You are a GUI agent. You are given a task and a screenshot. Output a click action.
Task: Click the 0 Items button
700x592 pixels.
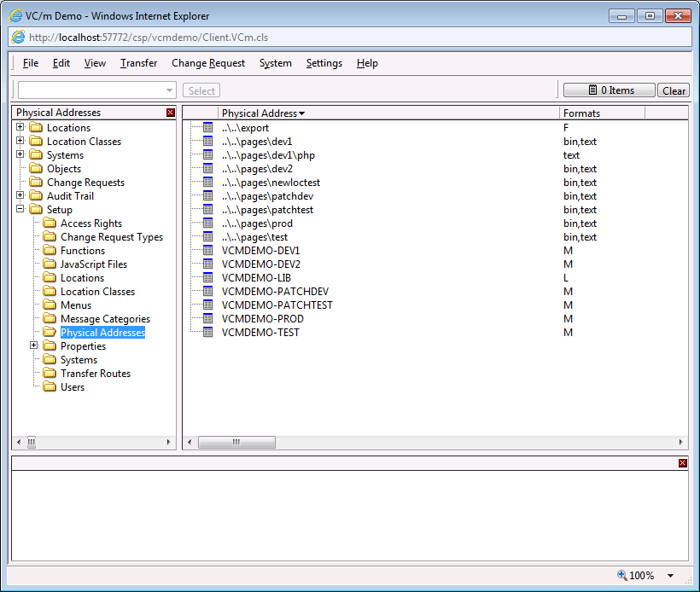(x=610, y=90)
